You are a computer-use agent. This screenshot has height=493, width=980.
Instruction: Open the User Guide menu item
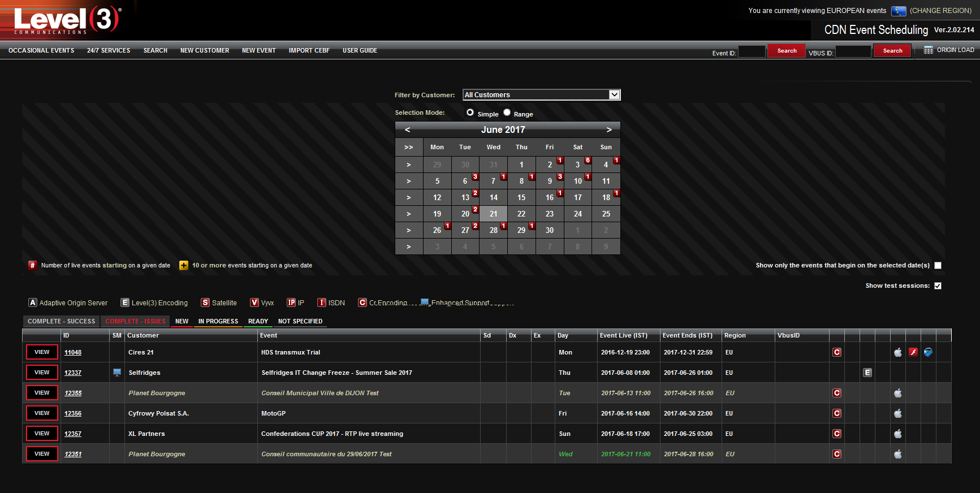click(x=360, y=50)
